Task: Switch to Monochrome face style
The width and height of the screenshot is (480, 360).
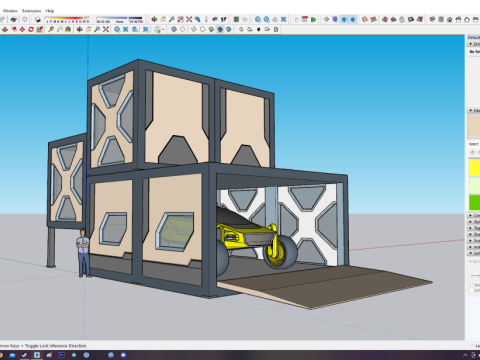Action: point(229,29)
